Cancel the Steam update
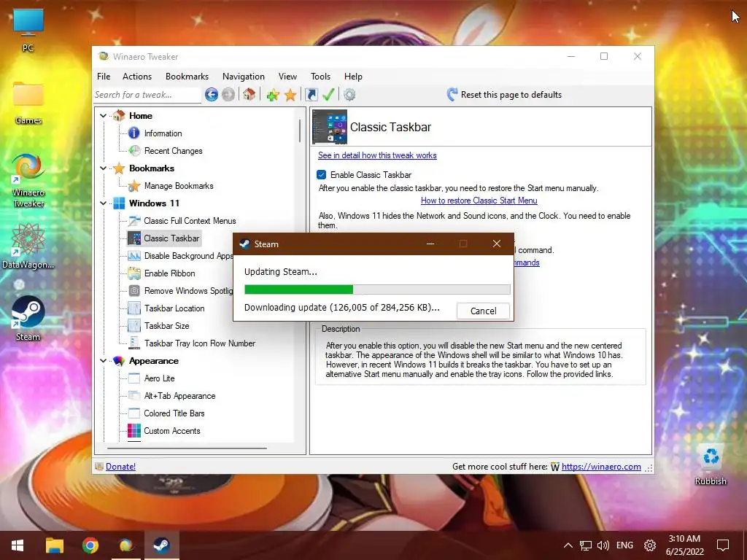This screenshot has height=560, width=747. pyautogui.click(x=483, y=311)
